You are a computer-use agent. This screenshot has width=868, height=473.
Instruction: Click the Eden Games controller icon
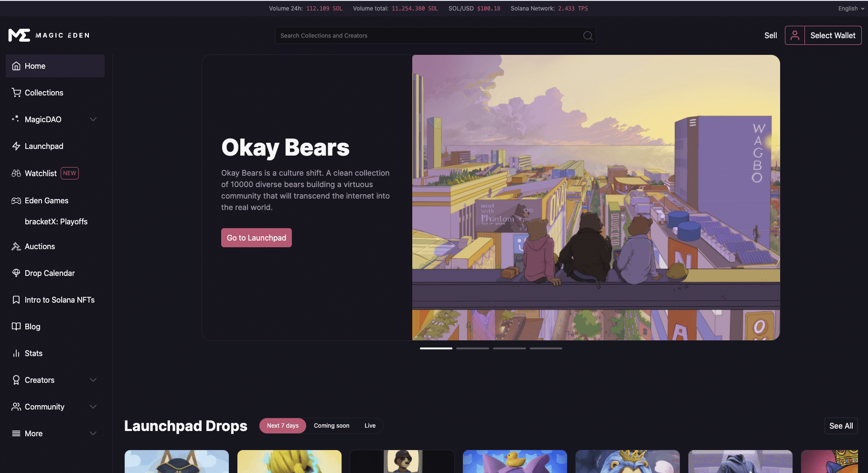click(x=16, y=200)
